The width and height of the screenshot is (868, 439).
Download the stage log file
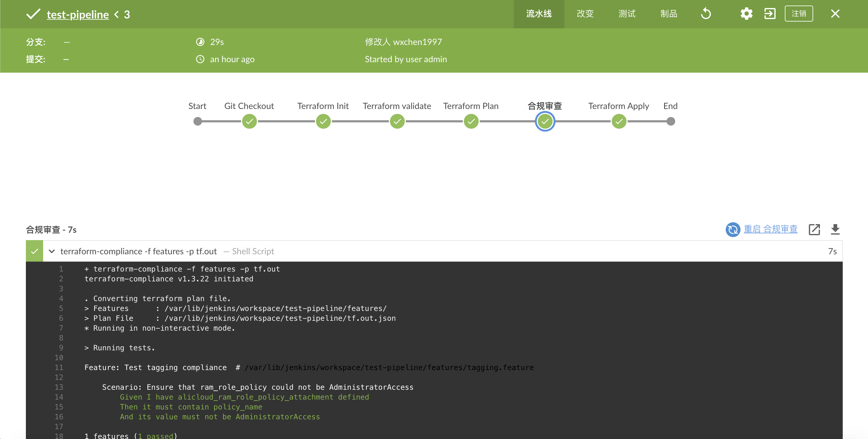(x=835, y=229)
